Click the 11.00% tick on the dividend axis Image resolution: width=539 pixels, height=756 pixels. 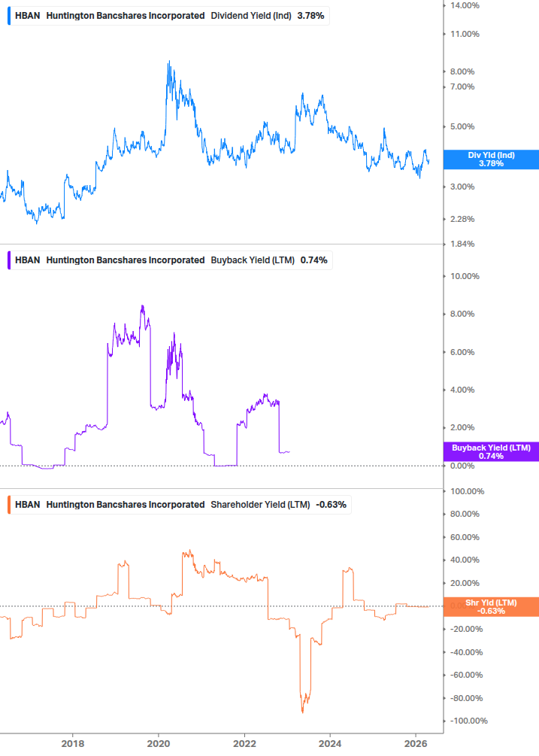point(465,35)
